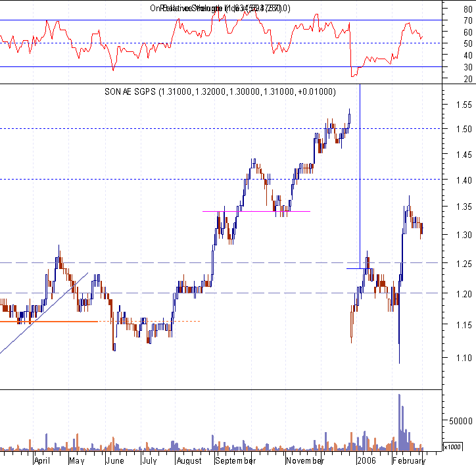The image size is (476, 465).
Task: Click the 1.45 price scale label
Action: tap(464, 155)
